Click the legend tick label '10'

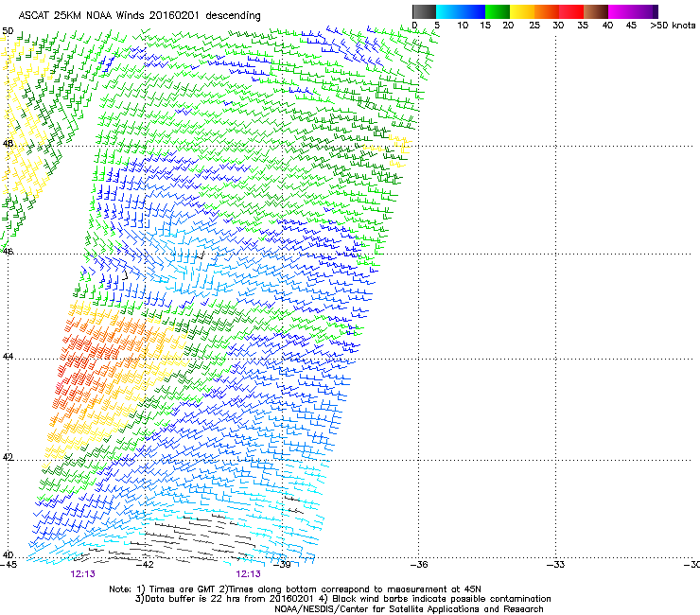click(x=463, y=26)
